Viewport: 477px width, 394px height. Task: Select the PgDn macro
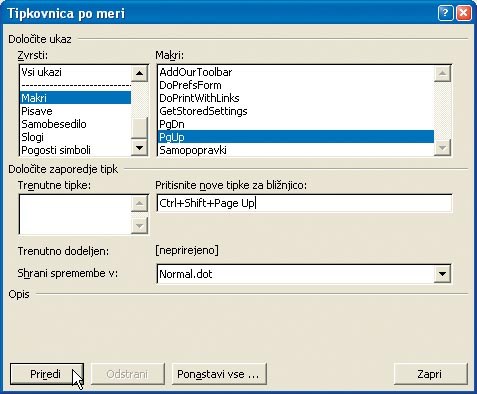[x=295, y=124]
